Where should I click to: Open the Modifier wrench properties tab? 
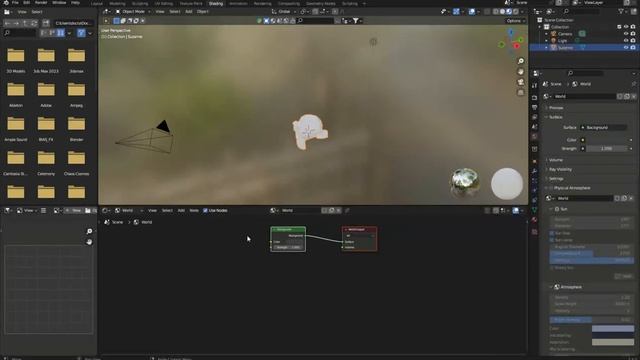534,171
